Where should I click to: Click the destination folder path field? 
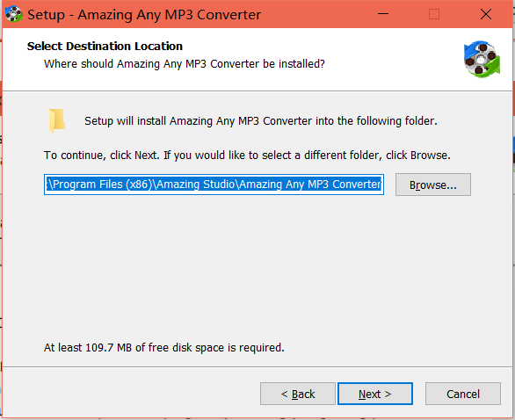(214, 185)
